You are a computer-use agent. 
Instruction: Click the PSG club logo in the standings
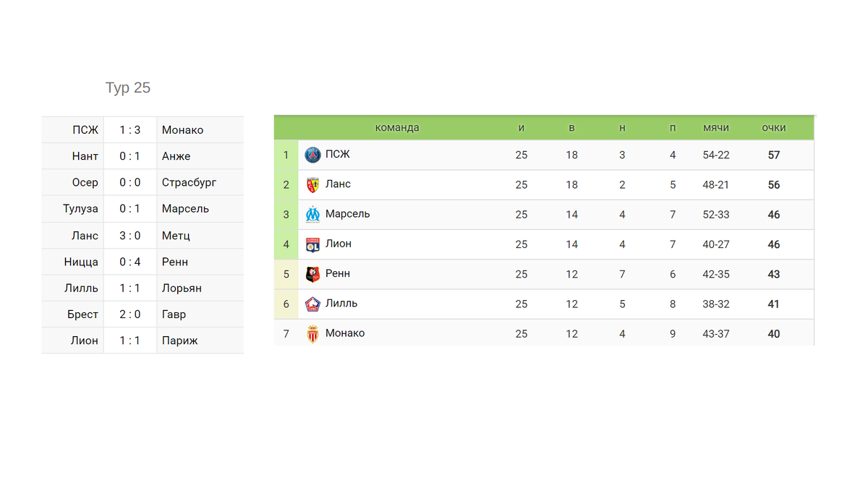312,155
